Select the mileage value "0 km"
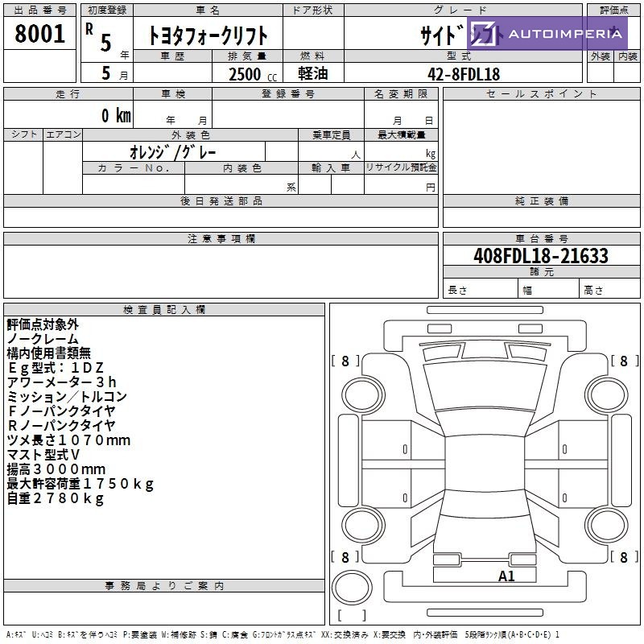The width and height of the screenshot is (644, 644). [x=116, y=115]
